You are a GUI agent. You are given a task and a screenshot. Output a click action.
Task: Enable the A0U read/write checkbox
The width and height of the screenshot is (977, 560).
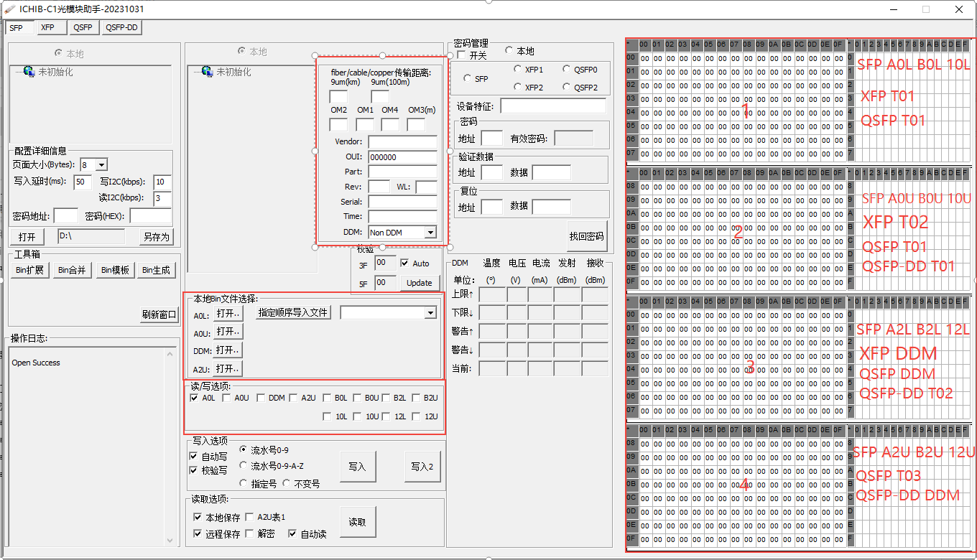click(227, 398)
